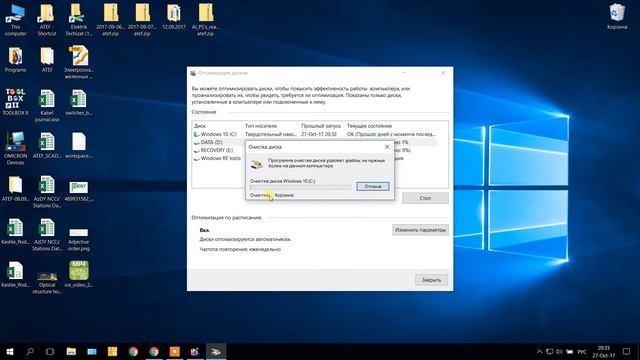Show hidden system tray icons
The image size is (640, 360).
[x=539, y=351]
